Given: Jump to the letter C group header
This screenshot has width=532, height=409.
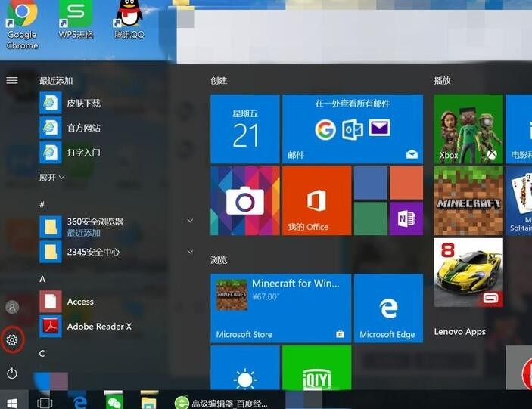Looking at the screenshot, I should pyautogui.click(x=42, y=353).
